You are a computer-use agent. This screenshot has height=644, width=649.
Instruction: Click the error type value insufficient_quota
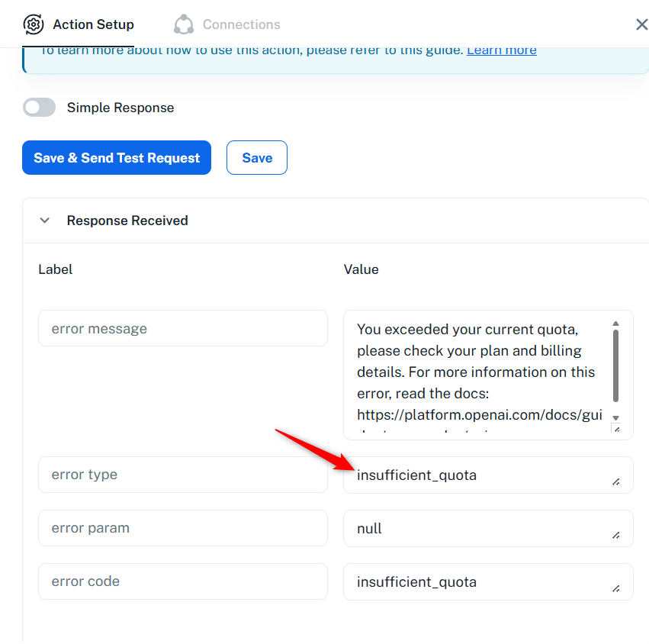pyautogui.click(x=480, y=475)
